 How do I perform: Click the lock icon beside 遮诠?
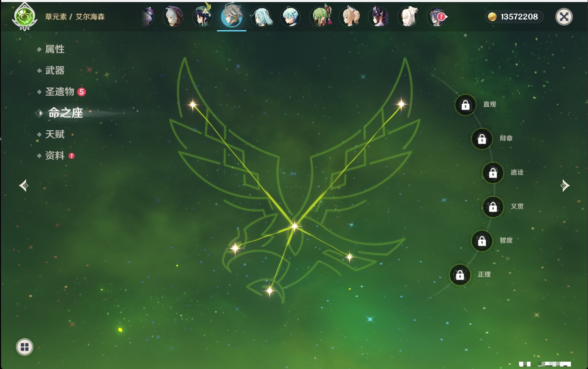click(493, 173)
